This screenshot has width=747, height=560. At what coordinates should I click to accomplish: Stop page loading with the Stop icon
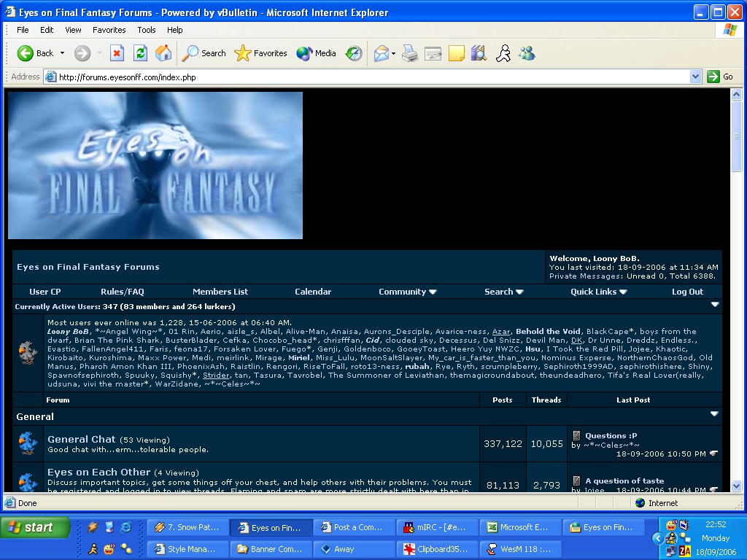click(x=117, y=53)
